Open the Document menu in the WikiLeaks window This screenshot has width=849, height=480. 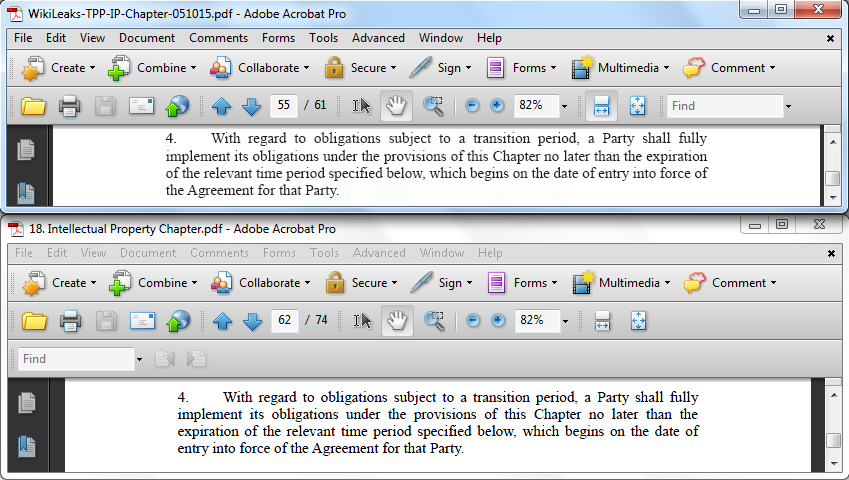pos(147,38)
